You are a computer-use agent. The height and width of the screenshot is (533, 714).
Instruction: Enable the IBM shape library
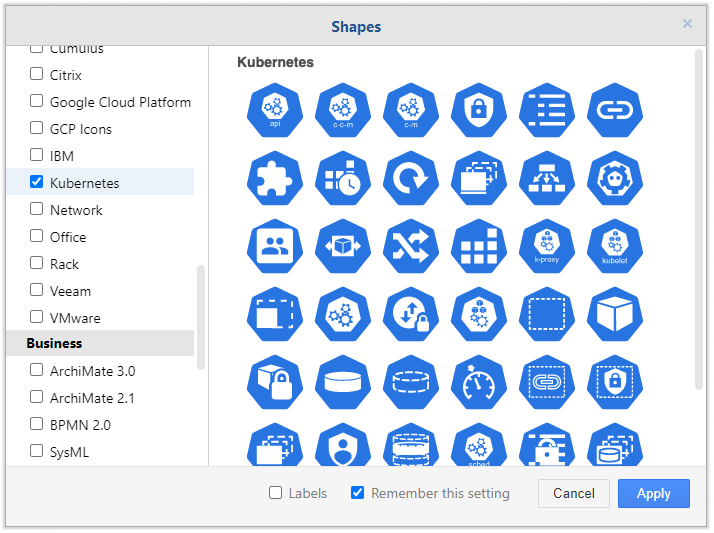pyautogui.click(x=36, y=155)
